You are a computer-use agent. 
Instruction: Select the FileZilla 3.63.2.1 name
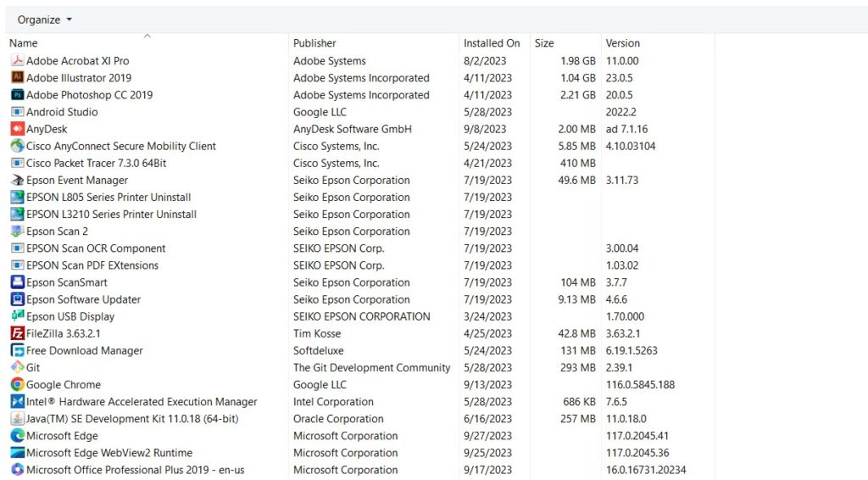click(63, 334)
